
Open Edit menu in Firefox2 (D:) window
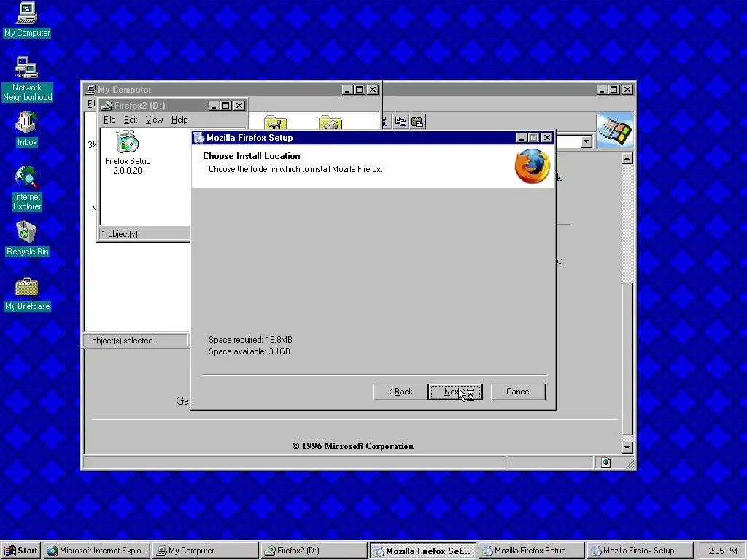131,120
